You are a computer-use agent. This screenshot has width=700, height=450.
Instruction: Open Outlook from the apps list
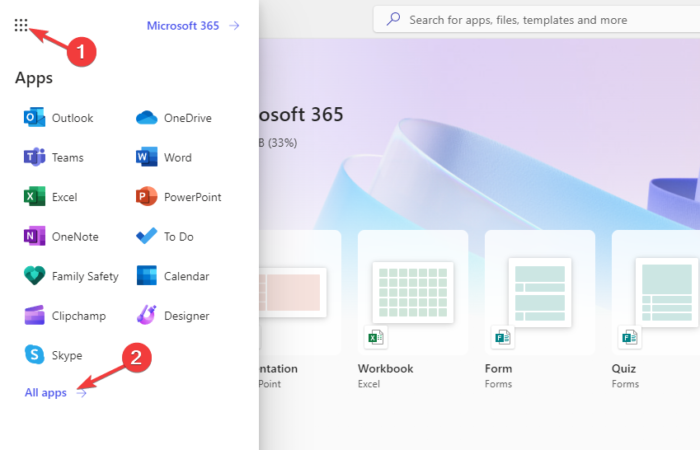pos(58,118)
